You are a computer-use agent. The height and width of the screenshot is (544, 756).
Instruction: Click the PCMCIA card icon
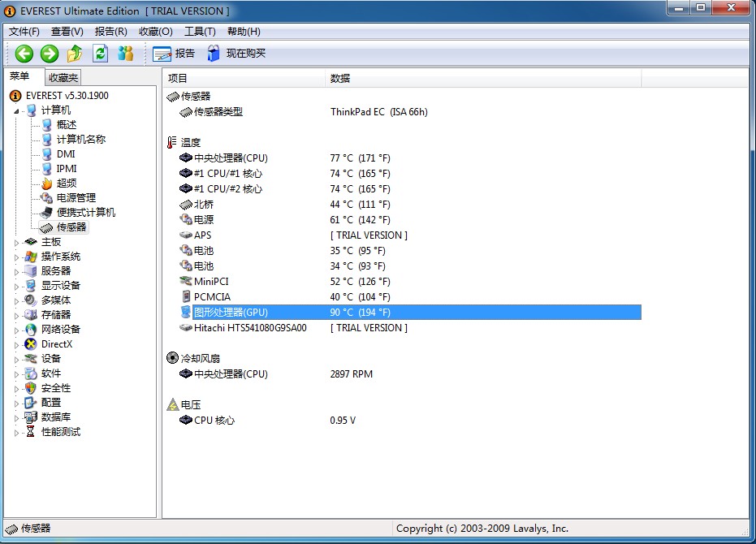coord(186,296)
